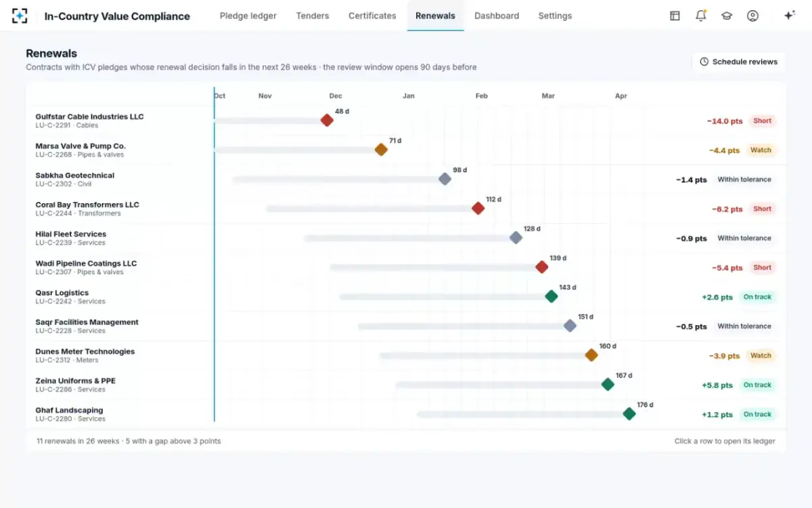Click Gulfstar Cable review window bar
Screen dimensions: 812x508
(x=270, y=121)
